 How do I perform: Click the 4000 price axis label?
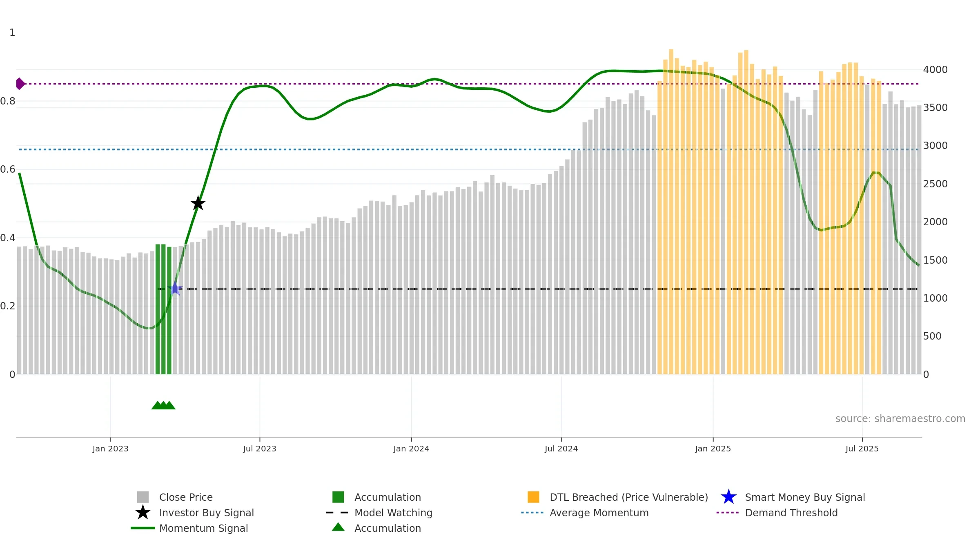pyautogui.click(x=935, y=70)
